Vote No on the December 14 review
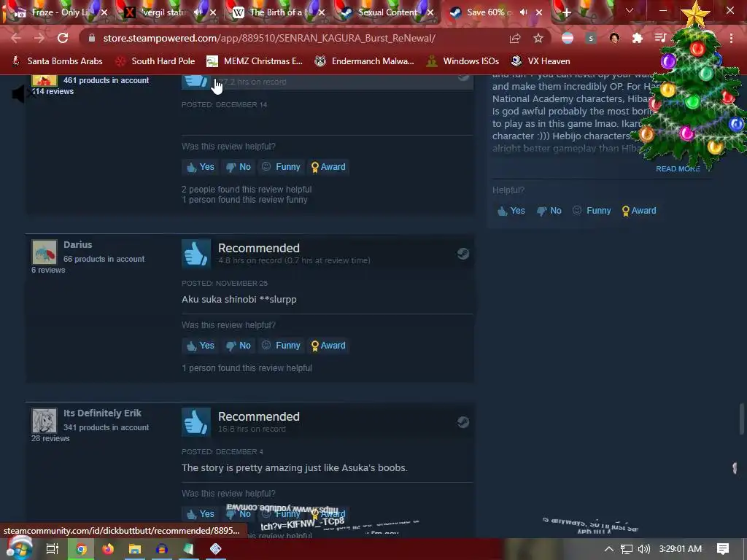Image resolution: width=747 pixels, height=560 pixels. pos(239,167)
